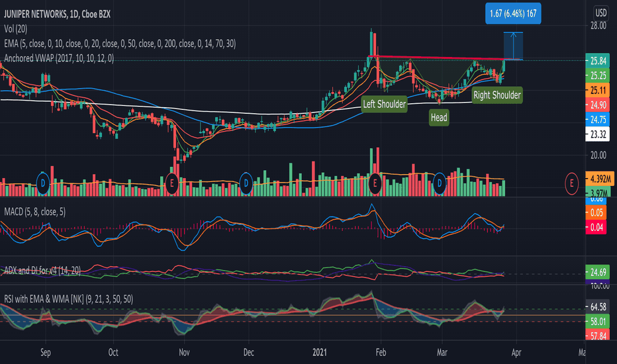Click the dividend marker near March
The height and width of the screenshot is (364, 617).
(440, 183)
